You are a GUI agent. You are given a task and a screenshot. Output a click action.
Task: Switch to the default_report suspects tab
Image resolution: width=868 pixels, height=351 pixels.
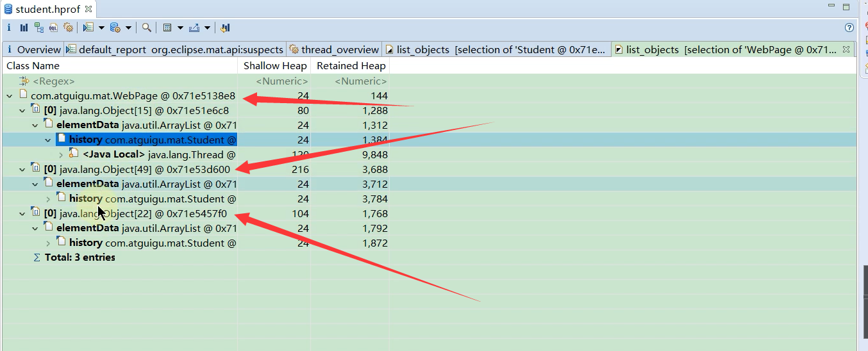174,49
